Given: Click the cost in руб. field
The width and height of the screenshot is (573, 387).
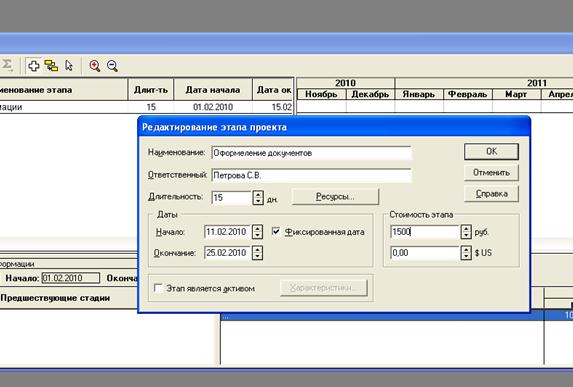Looking at the screenshot, I should [x=425, y=232].
